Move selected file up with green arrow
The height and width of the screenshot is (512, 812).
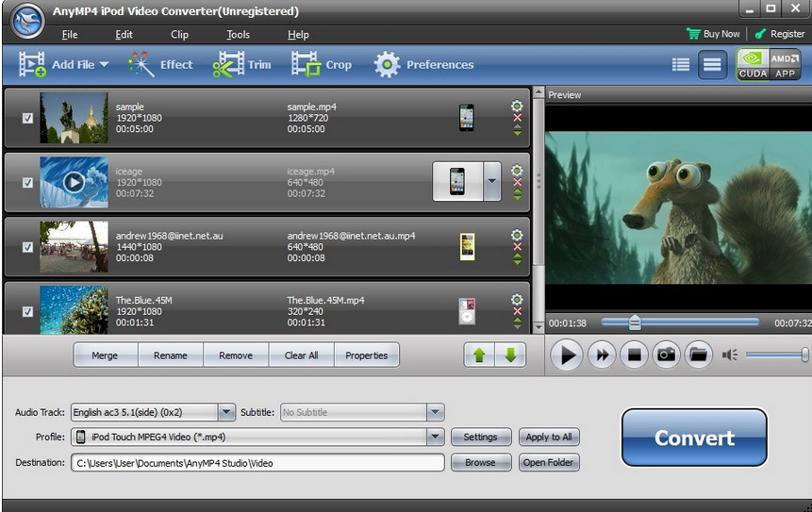click(479, 355)
